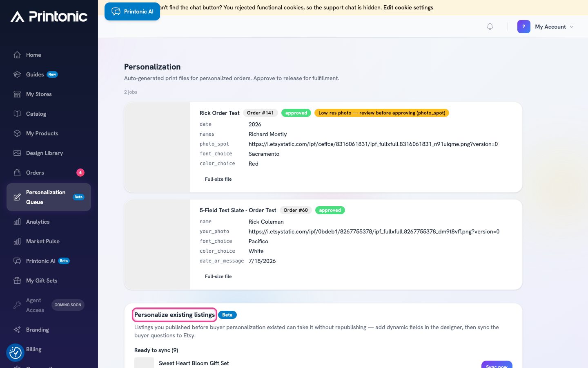The image size is (588, 368).
Task: Click Ready to sync (9) label
Action: (x=156, y=350)
